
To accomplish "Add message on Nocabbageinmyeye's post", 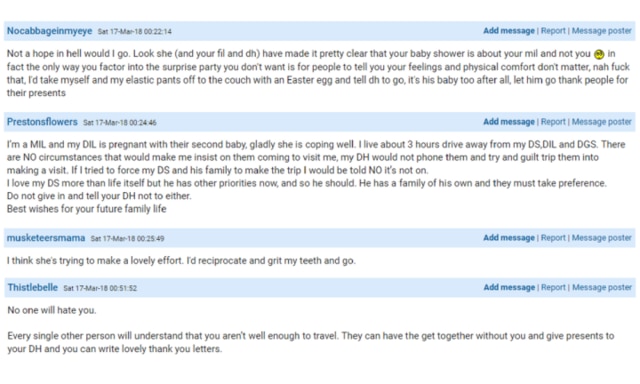I will pos(509,31).
